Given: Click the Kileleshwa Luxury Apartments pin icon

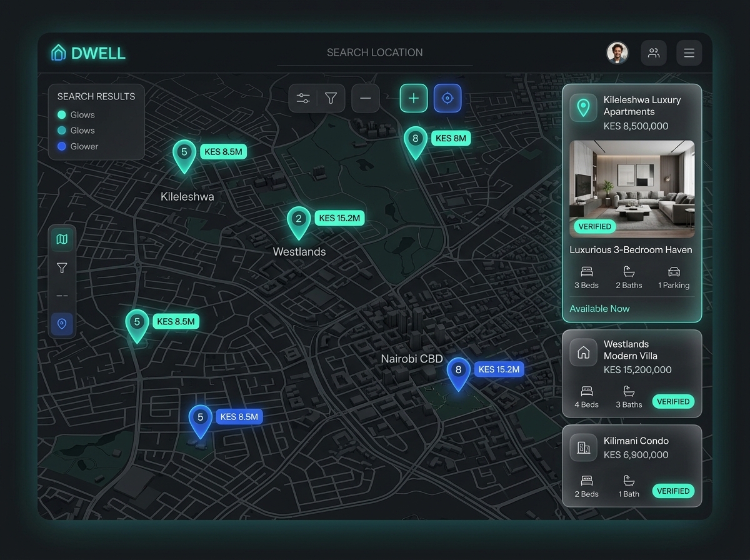Looking at the screenshot, I should (583, 108).
